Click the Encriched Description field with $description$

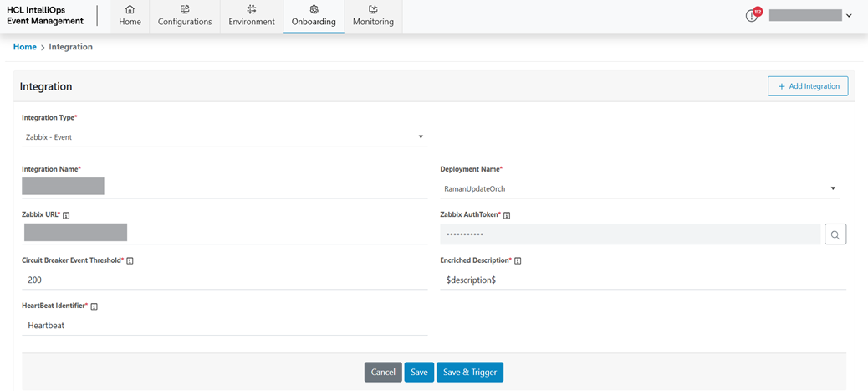643,280
